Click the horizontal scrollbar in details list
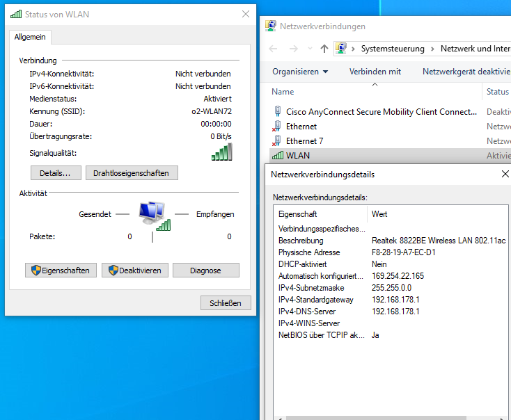Image resolution: width=511 pixels, height=420 pixels. 376,418
